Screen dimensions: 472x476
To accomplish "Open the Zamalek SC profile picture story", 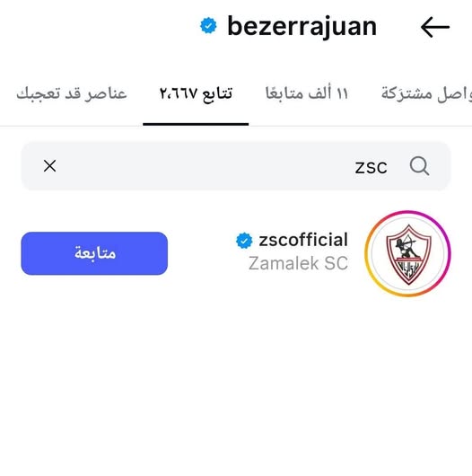I will coord(408,254).
